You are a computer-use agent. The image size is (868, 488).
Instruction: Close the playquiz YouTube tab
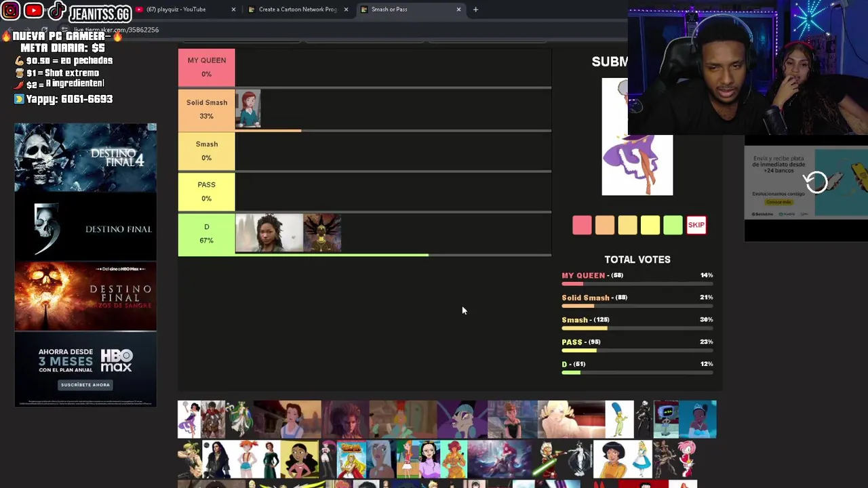(x=233, y=9)
